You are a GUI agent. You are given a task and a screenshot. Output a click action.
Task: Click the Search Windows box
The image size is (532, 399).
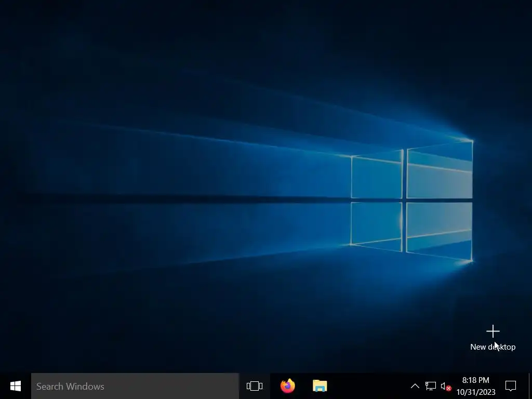coord(135,386)
